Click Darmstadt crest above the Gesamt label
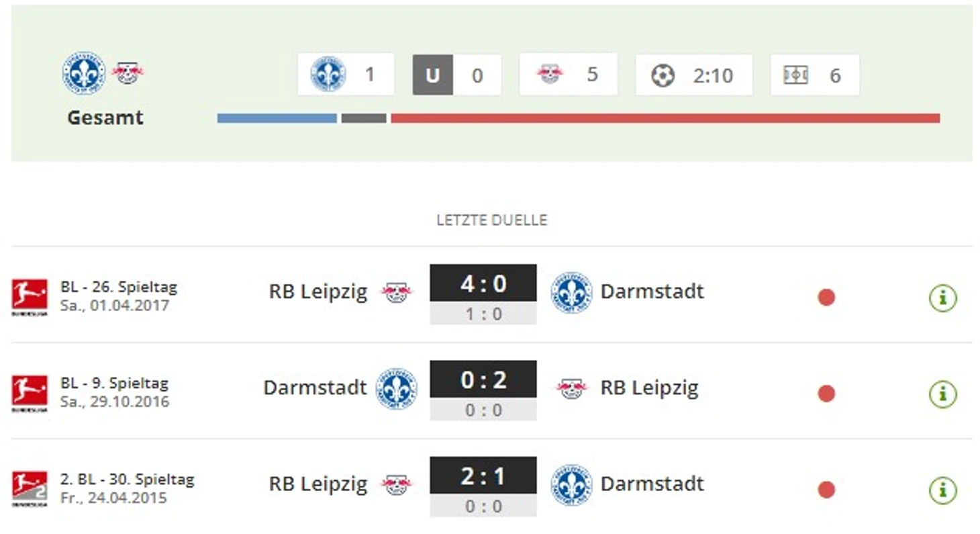 84,73
